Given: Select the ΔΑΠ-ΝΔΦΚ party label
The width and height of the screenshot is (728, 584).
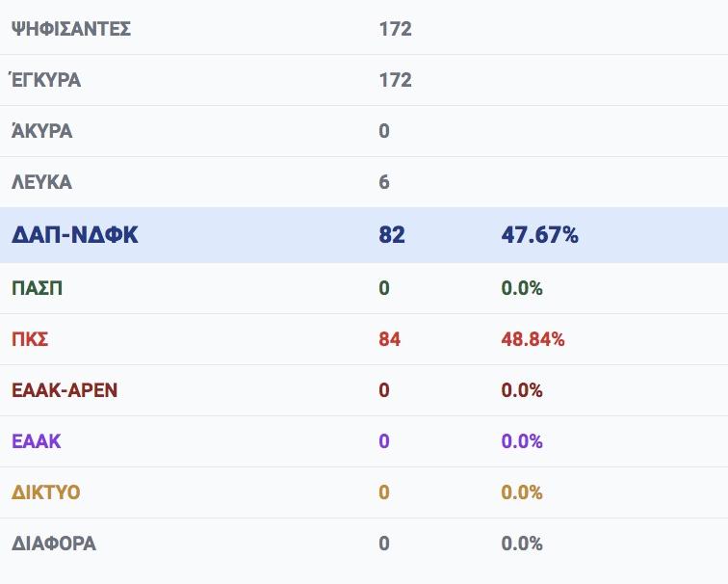Looking at the screenshot, I should point(75,234).
